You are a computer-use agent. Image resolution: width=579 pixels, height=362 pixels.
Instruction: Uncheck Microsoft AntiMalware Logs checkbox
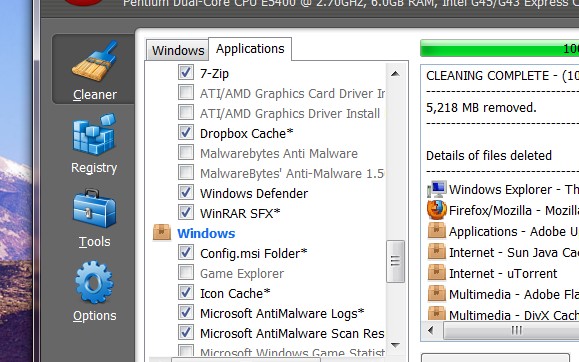pyautogui.click(x=186, y=312)
